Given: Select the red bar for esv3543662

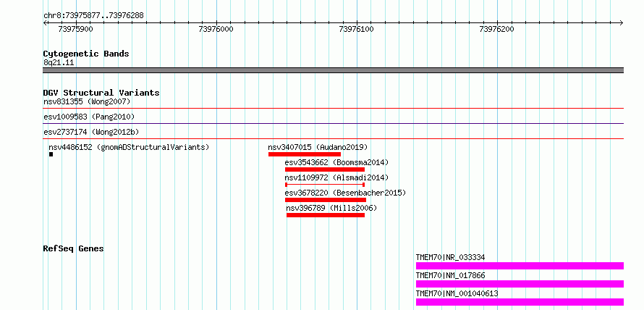Looking at the screenshot, I should click(x=325, y=169).
